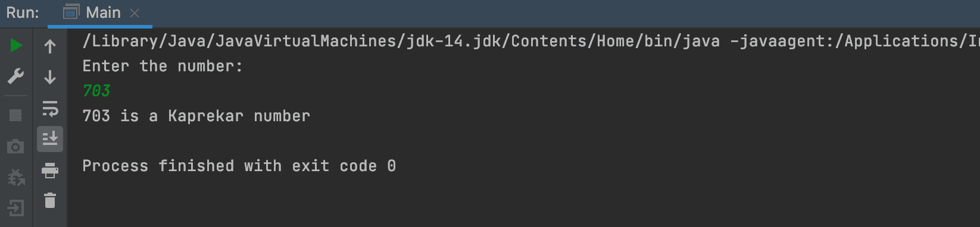Click the Run: tool window label
The width and height of the screenshot is (980, 227).
click(23, 12)
